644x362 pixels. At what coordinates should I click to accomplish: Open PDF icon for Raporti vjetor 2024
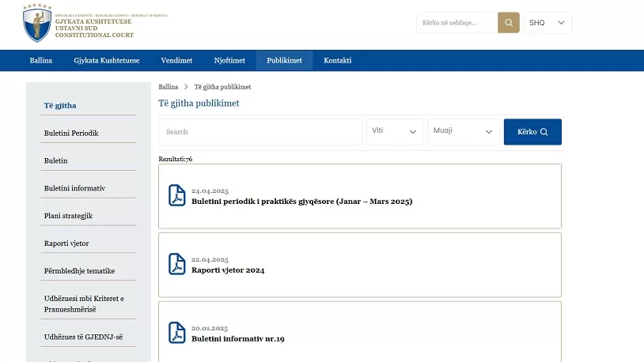pos(177,265)
